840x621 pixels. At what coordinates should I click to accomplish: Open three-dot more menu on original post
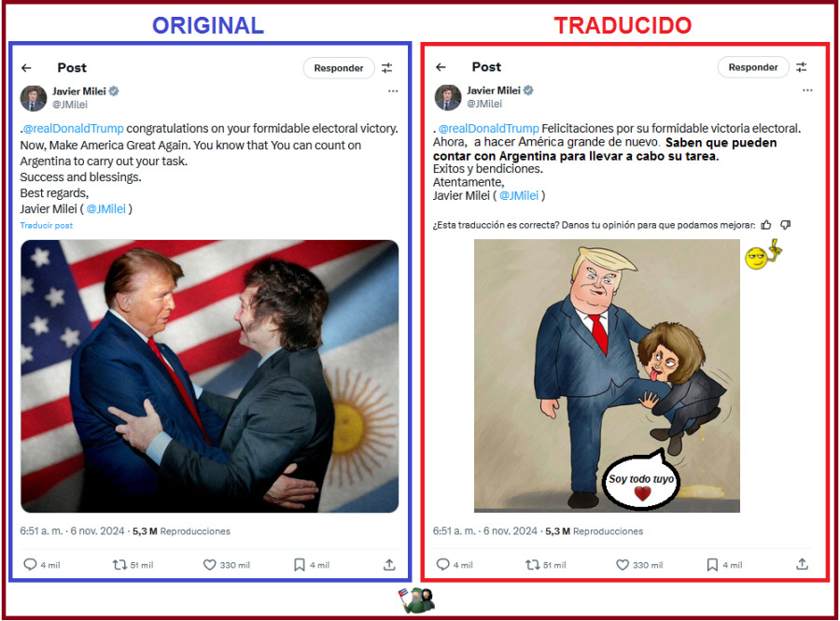click(393, 92)
